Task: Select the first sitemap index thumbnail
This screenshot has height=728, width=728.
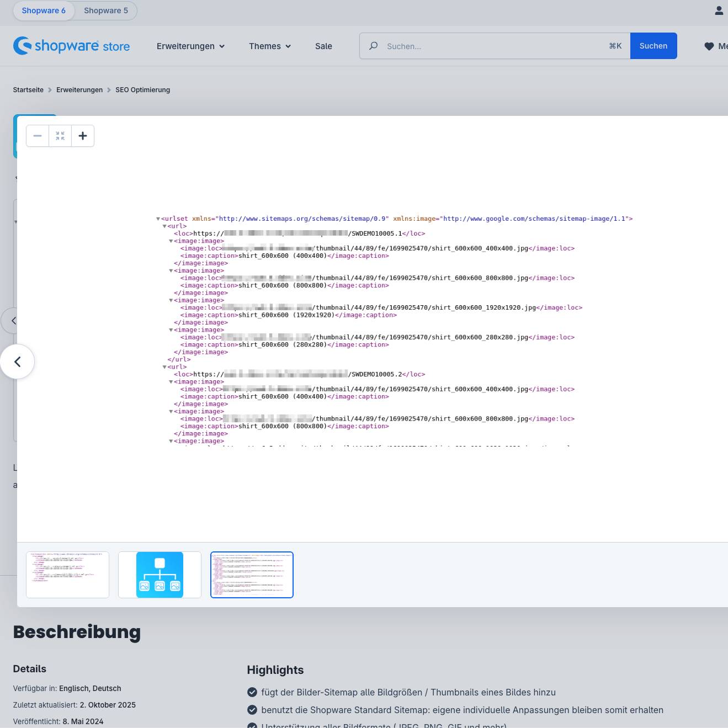Action: click(x=67, y=575)
